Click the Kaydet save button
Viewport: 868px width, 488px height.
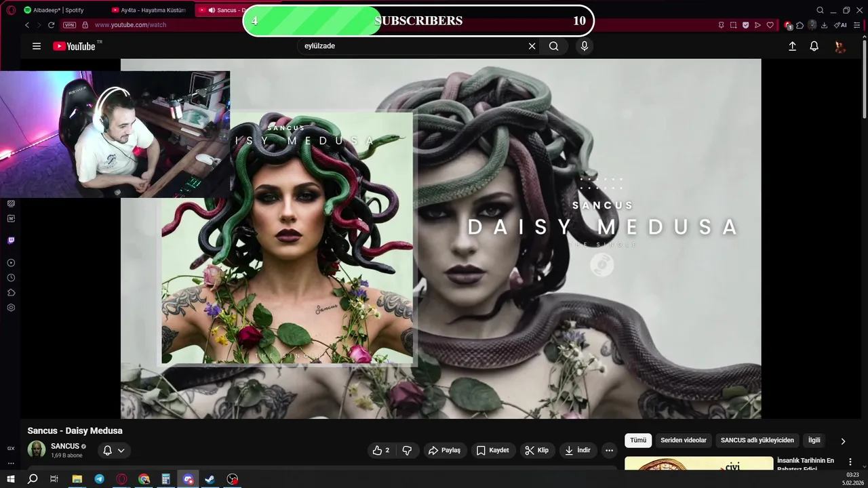click(x=493, y=450)
